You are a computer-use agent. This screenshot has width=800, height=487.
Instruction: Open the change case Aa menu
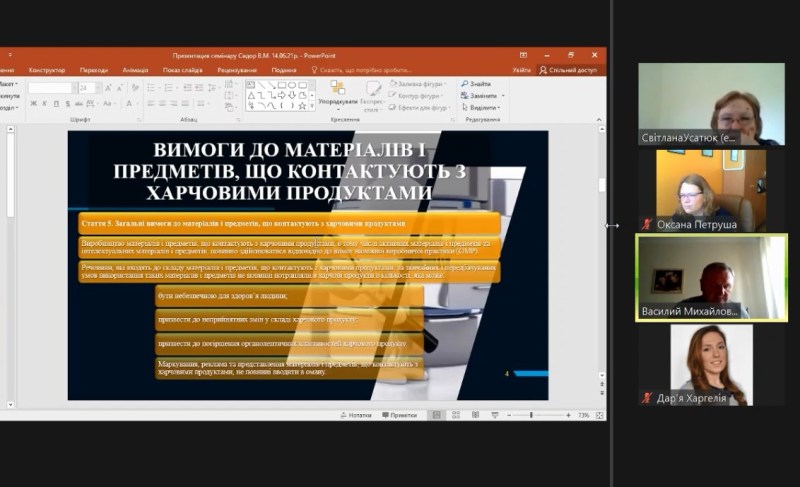108,104
